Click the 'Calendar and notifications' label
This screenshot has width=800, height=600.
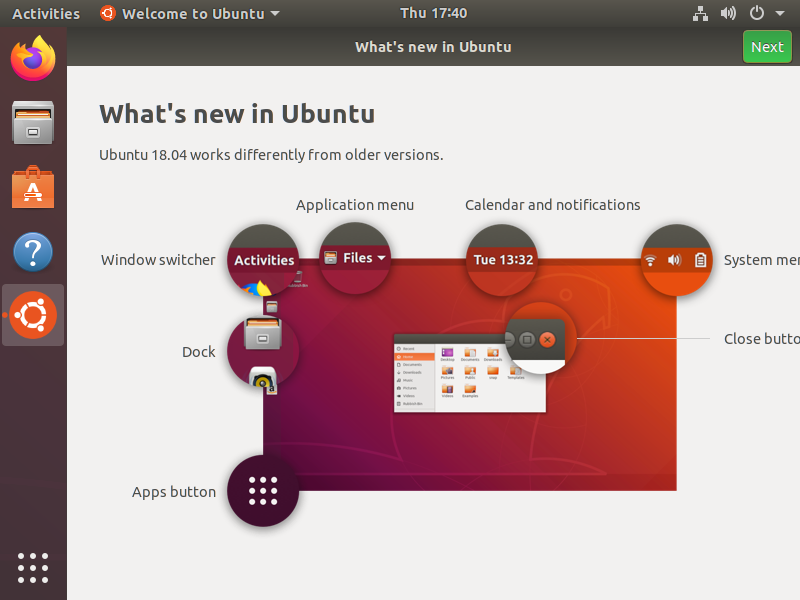pyautogui.click(x=553, y=205)
